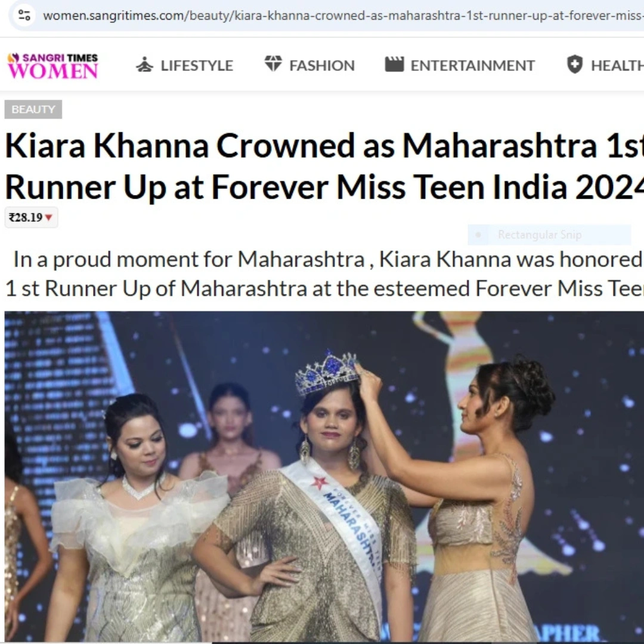Select the grey BEAUTY category tag

pos(33,109)
